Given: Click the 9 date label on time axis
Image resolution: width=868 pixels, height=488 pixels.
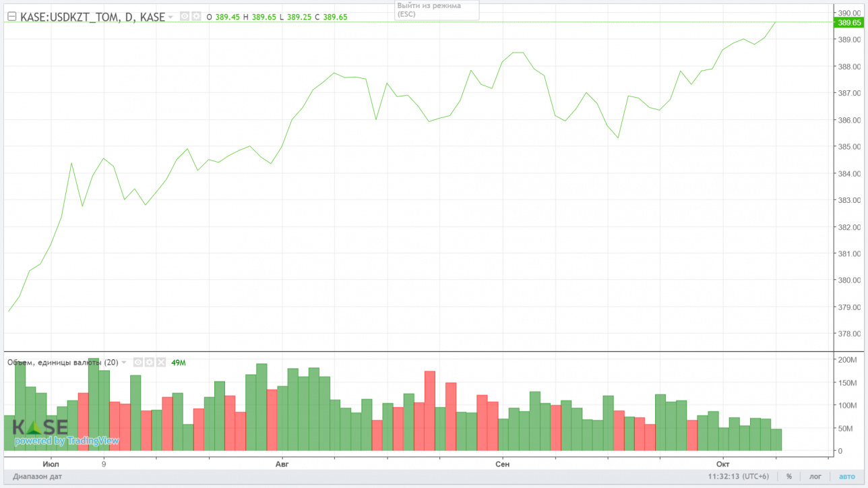Looking at the screenshot, I should 104,464.
